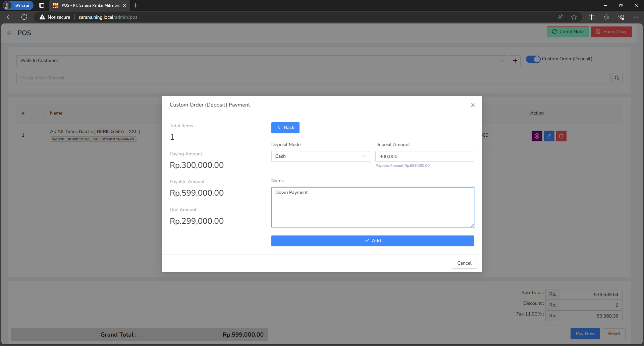Toggle the Custom Order (Deposit) switch

pyautogui.click(x=533, y=59)
